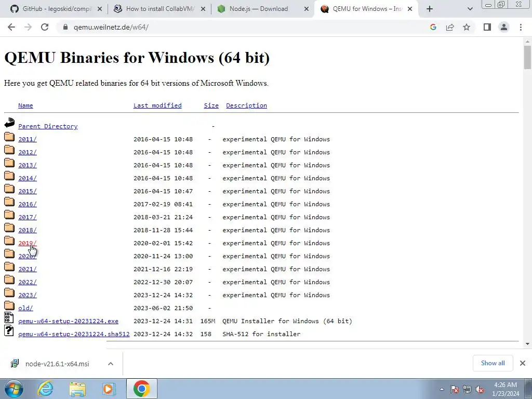Open the 2012/ folder link
This screenshot has height=399, width=532.
point(28,152)
